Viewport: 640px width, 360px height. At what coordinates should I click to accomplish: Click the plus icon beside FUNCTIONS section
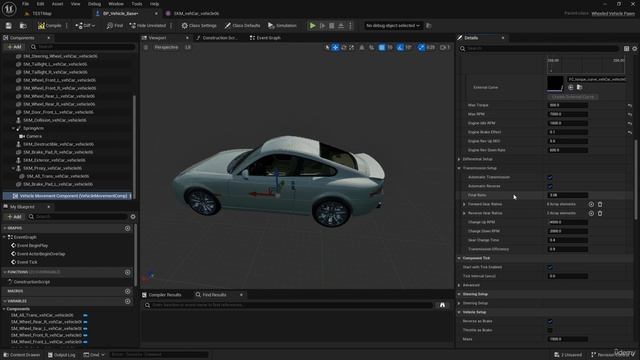(127, 272)
